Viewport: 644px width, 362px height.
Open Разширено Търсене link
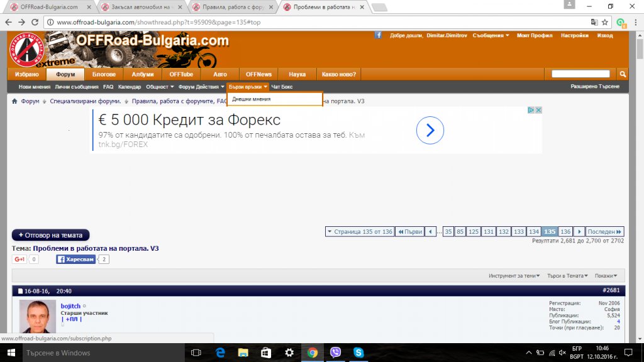point(595,86)
